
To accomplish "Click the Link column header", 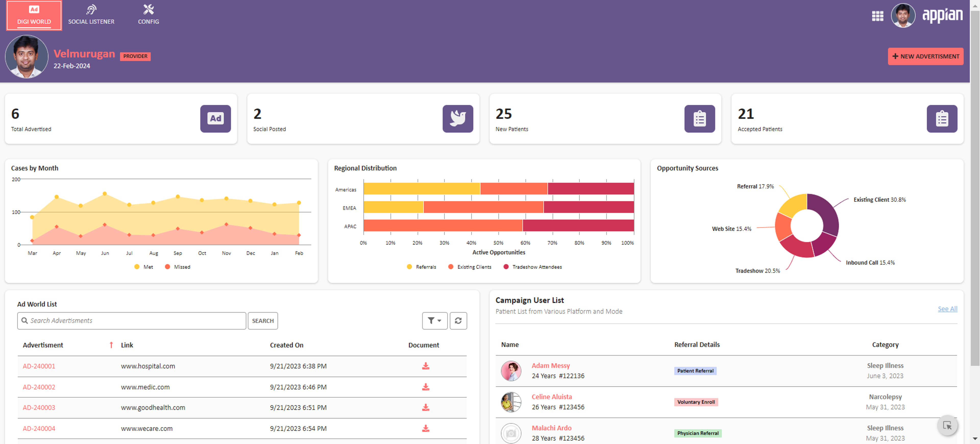I will point(127,345).
